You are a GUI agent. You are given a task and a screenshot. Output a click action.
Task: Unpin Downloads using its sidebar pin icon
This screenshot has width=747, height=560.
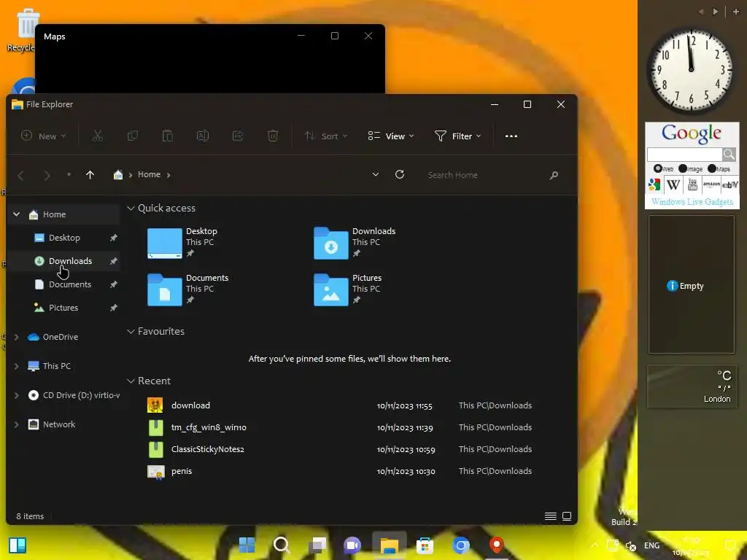click(113, 261)
